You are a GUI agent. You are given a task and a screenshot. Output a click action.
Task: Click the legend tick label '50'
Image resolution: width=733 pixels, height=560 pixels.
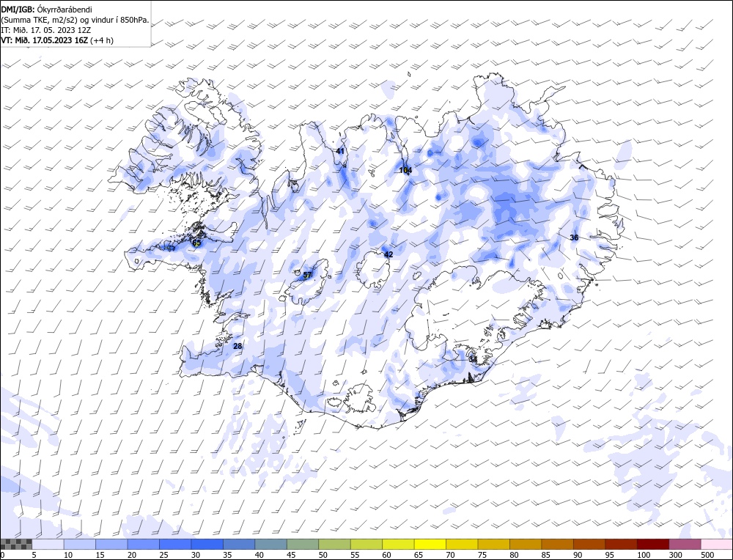[323, 555]
